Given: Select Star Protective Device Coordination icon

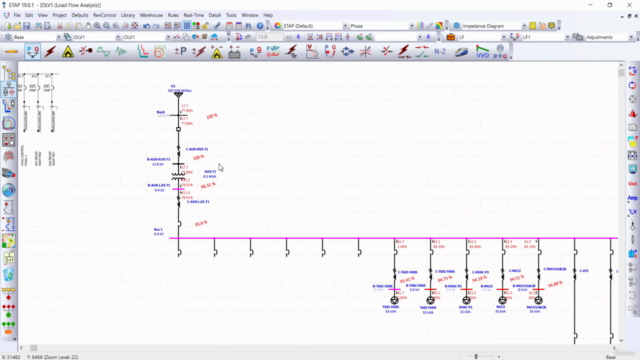Looking at the screenshot, I should coord(142,52).
